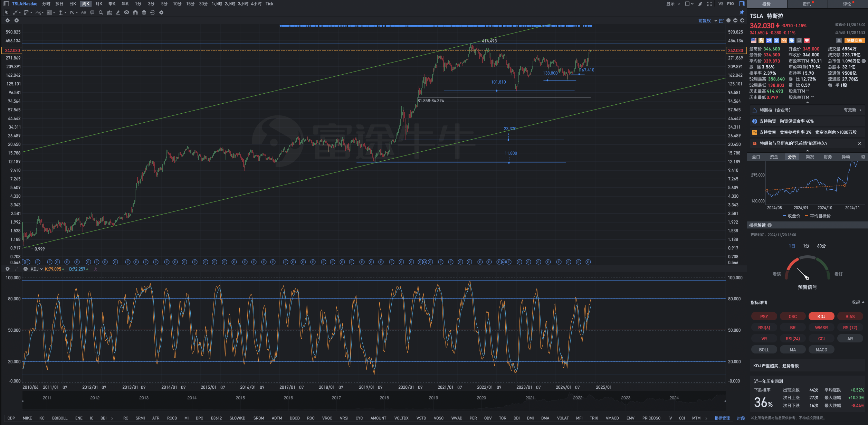Delete all drawings with trash icon

[x=144, y=12]
